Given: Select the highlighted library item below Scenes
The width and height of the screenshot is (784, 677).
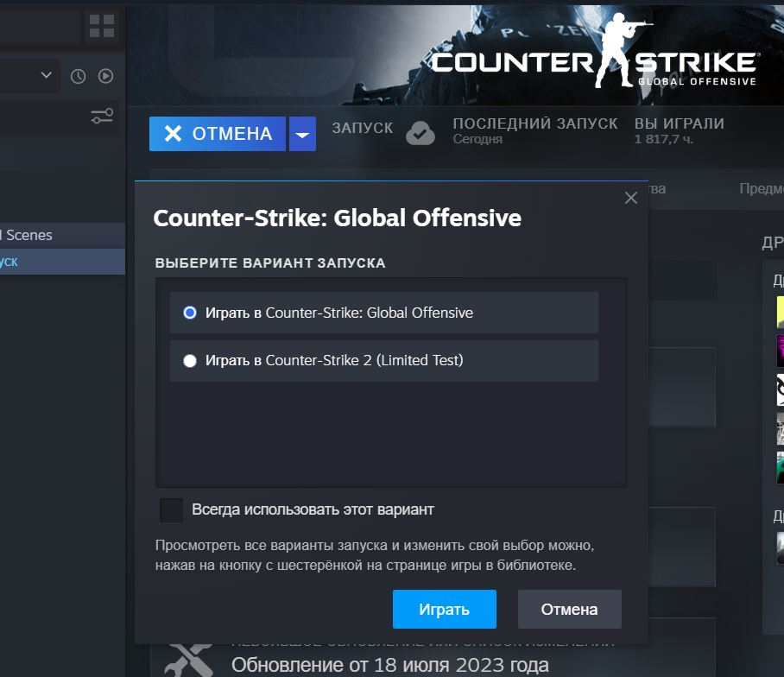Looking at the screenshot, I should [62, 262].
